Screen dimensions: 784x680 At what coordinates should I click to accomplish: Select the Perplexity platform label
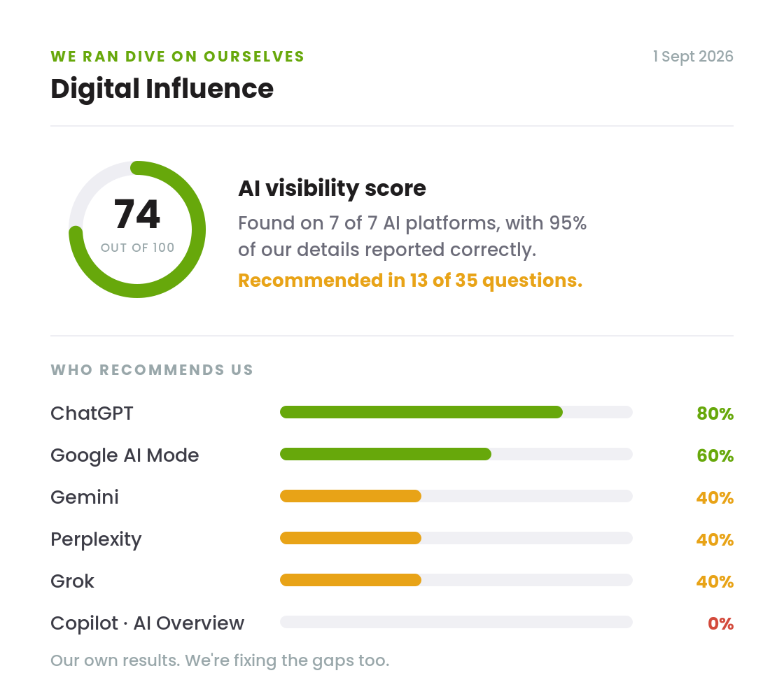coord(96,539)
